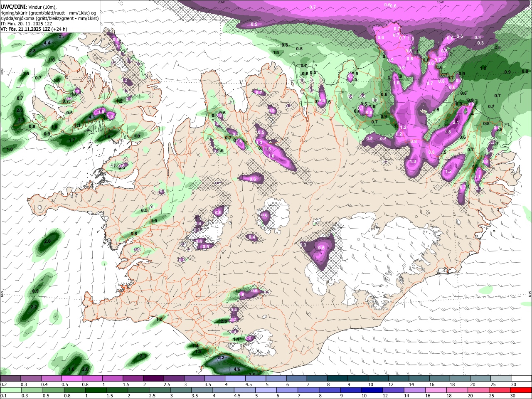Click the 25 rain legend swatch
Screen dimensions: 532x399
499,390
